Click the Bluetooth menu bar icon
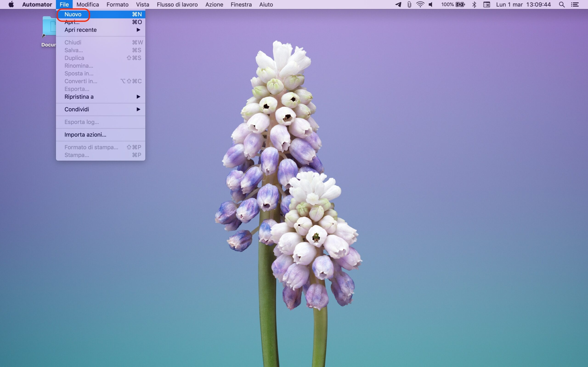 [474, 4]
